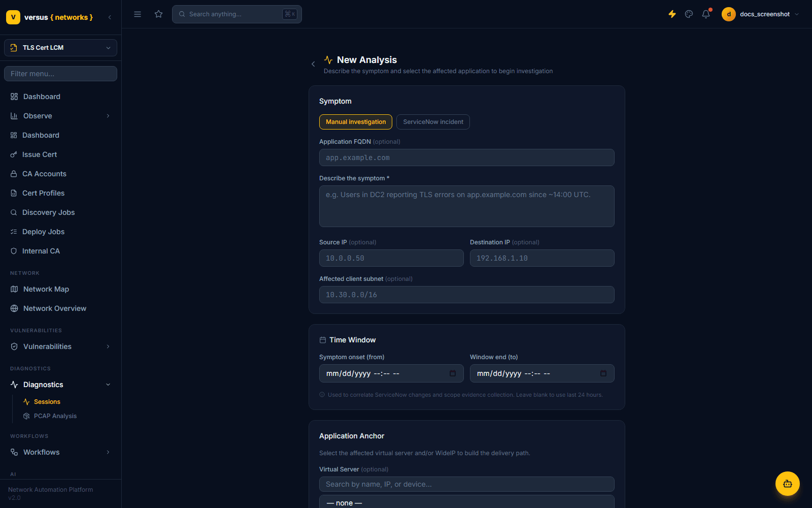Click the Describe the symptom textarea
The height and width of the screenshot is (508, 812).
[467, 206]
